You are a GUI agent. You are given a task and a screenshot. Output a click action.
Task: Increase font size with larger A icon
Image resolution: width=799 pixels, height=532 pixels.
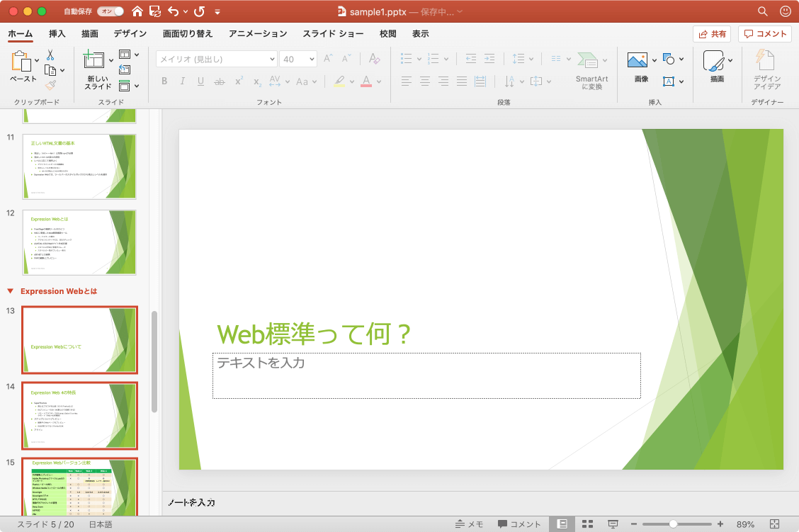click(328, 59)
